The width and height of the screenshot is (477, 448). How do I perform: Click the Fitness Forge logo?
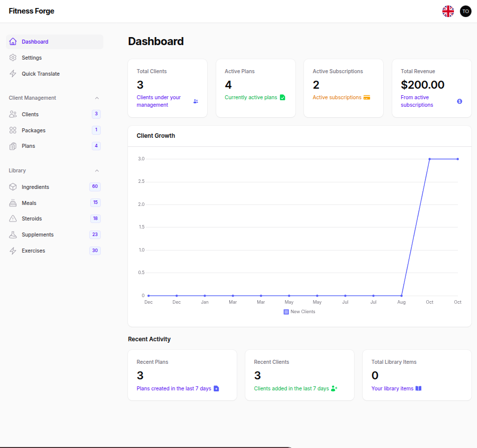(31, 11)
